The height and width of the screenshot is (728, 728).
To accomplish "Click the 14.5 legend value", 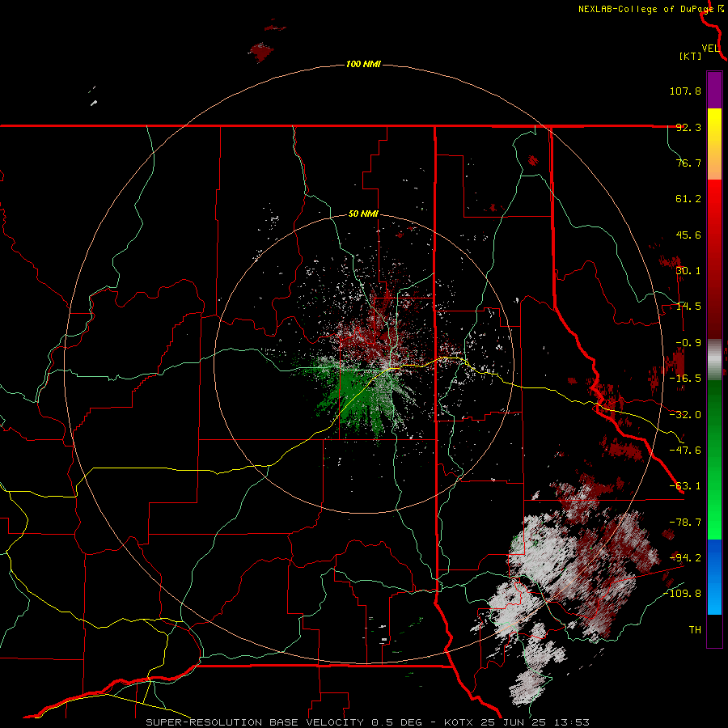I will click(688, 307).
